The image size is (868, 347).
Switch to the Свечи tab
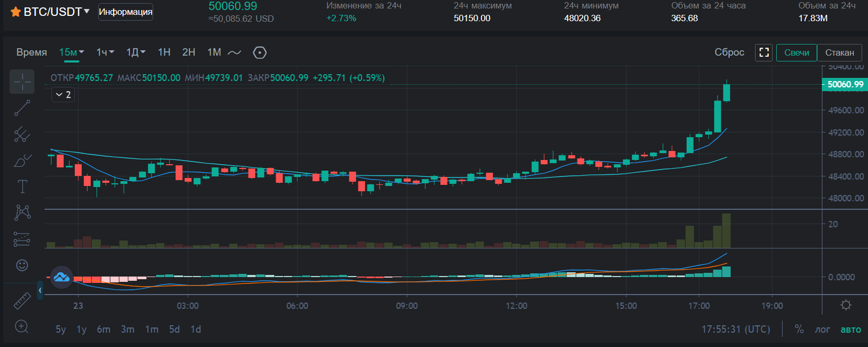click(x=796, y=52)
